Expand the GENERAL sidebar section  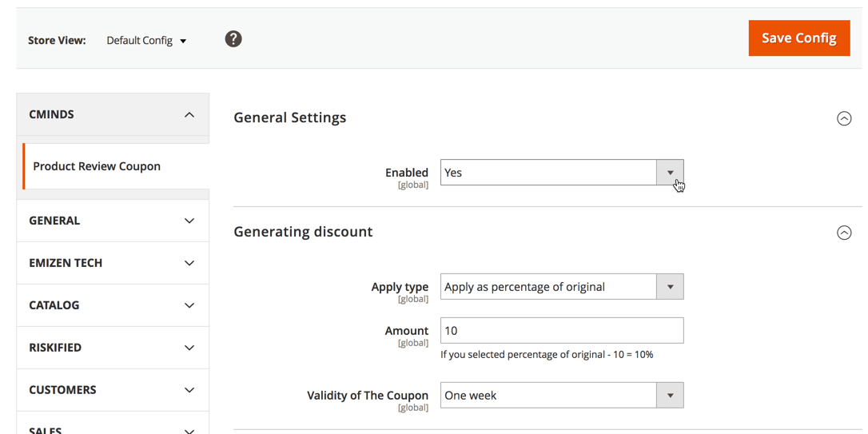click(113, 221)
